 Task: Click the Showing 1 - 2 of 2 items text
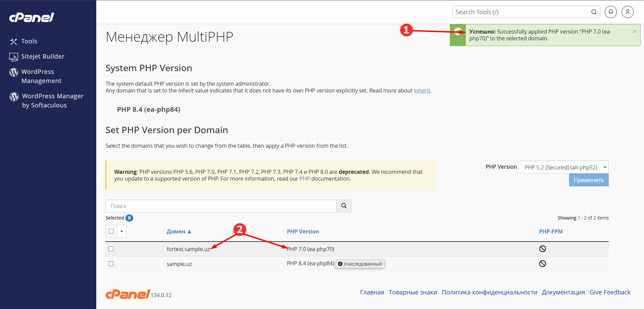[583, 218]
